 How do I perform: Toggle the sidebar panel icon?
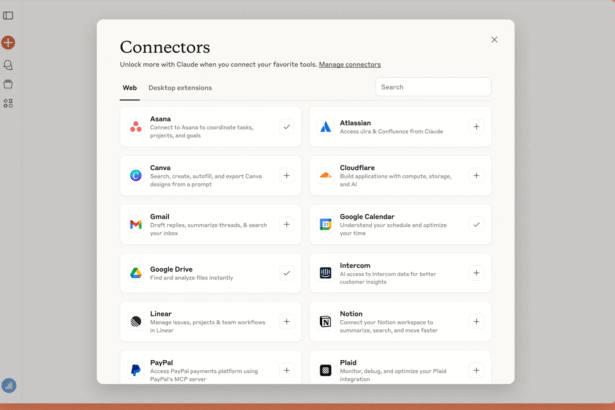(x=8, y=15)
